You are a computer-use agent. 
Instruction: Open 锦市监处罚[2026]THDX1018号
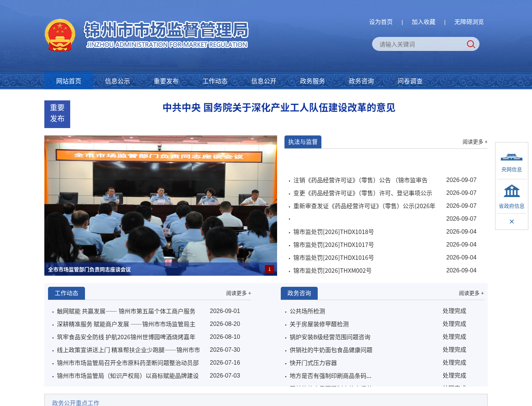click(x=334, y=232)
